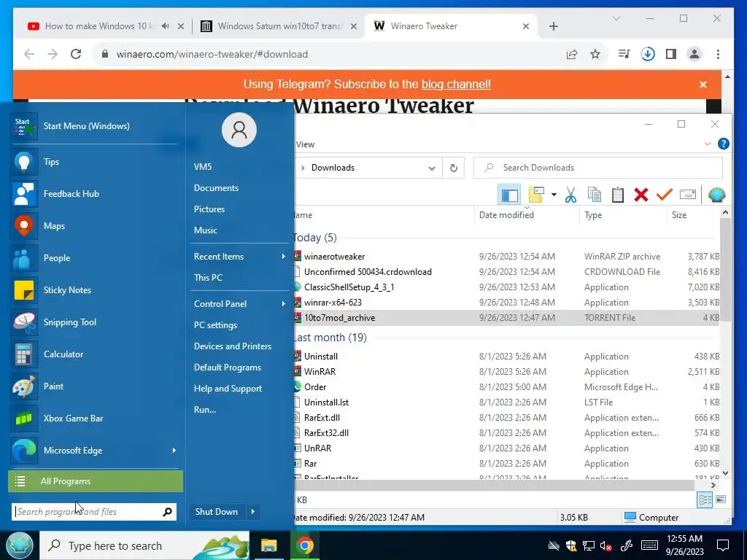Click the Rename icon in Explorer toolbar
This screenshot has width=747, height=560.
click(x=687, y=194)
